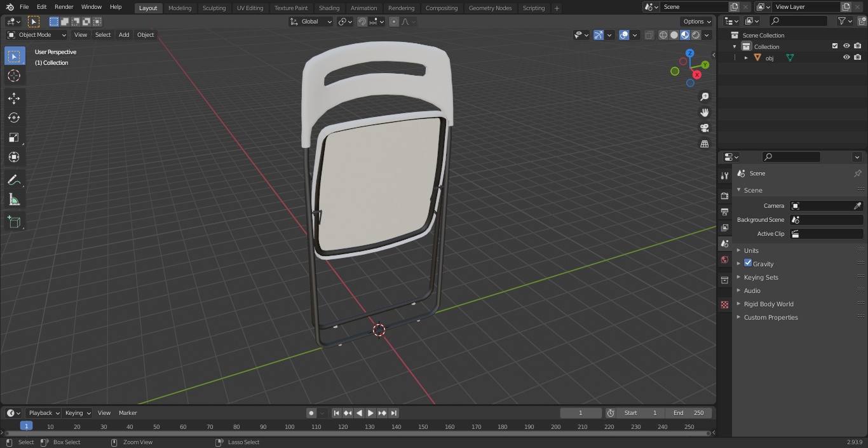Open the Global transform orientation dropdown
Image resolution: width=868 pixels, height=448 pixels.
[311, 22]
